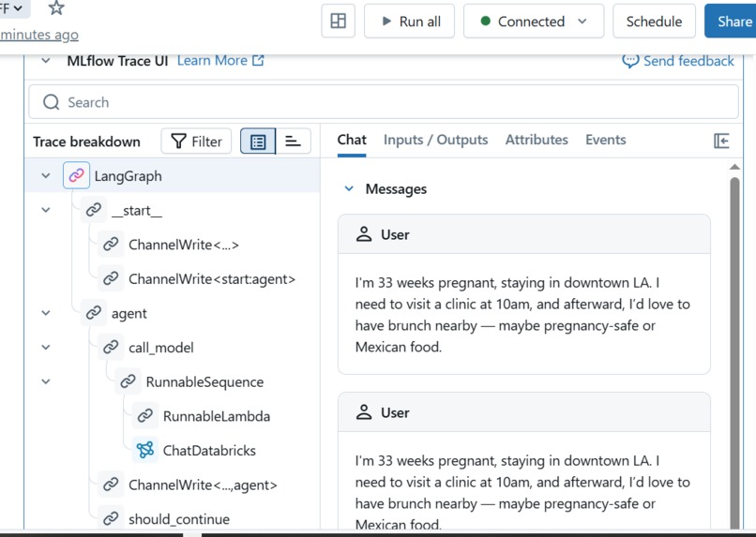Click the ChannelWrite<start:agent> link icon

(111, 278)
